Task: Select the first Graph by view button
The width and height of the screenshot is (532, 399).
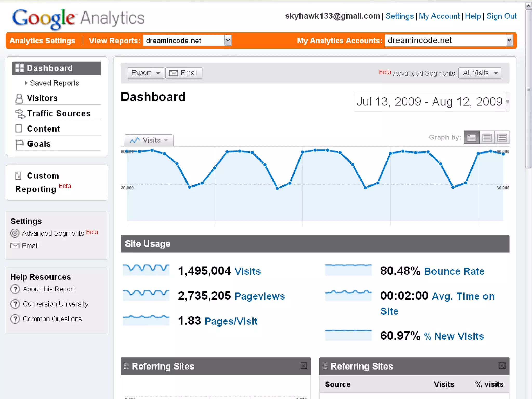Action: (471, 137)
